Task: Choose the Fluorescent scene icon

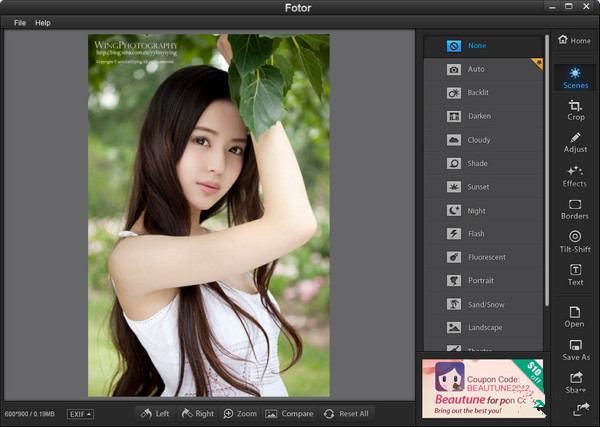Action: pos(454,257)
